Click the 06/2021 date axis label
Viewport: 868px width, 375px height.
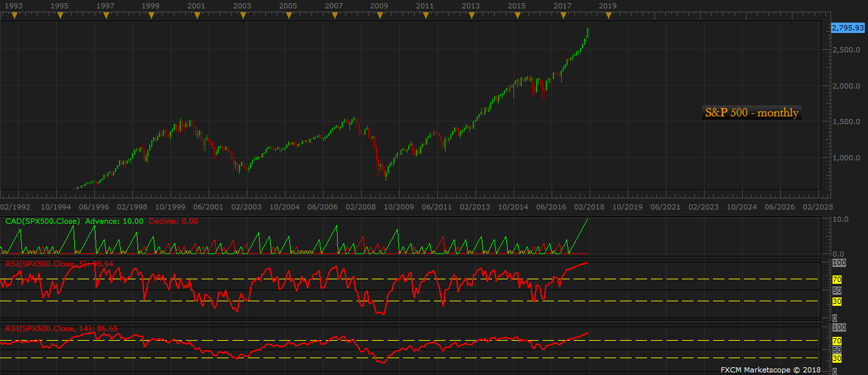pos(665,208)
